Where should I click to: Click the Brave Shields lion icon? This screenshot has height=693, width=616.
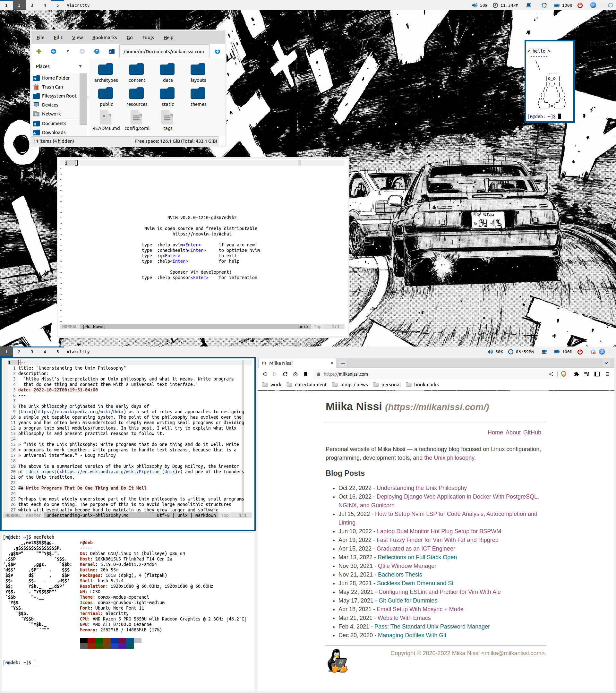(563, 374)
